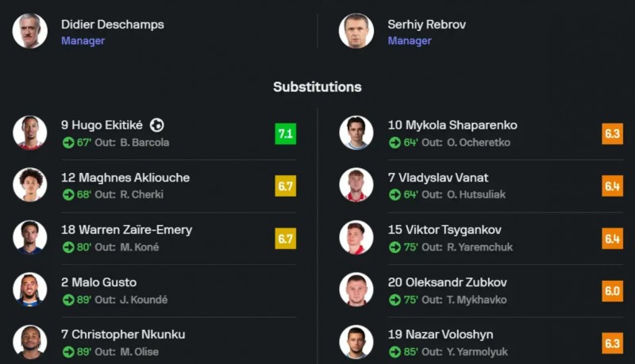Click Oleksandr Zubkov's orange 6.0 rating badge
The width and height of the screenshot is (635, 364).
coord(612,291)
